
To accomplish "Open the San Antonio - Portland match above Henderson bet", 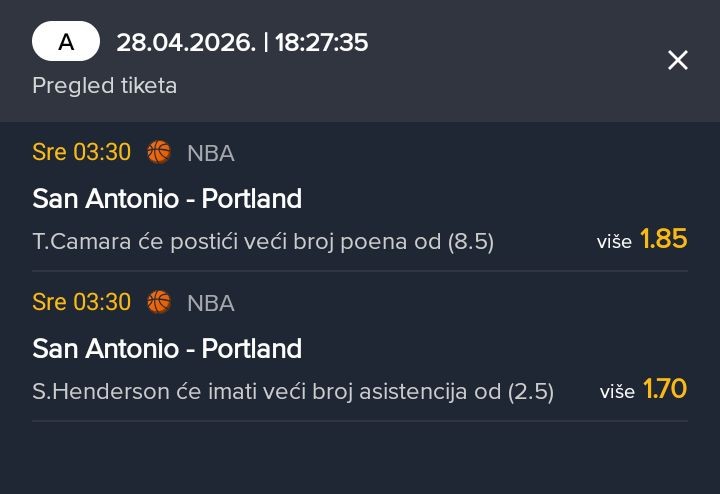I will point(167,349).
